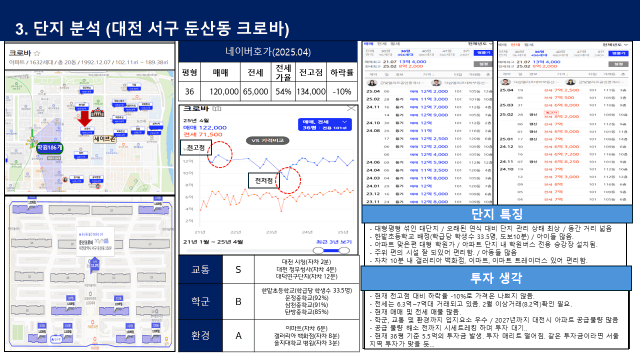This screenshot has width=640, height=360.
Task: Click the gray button in the right transaction list
Action: pyautogui.click(x=618, y=64)
